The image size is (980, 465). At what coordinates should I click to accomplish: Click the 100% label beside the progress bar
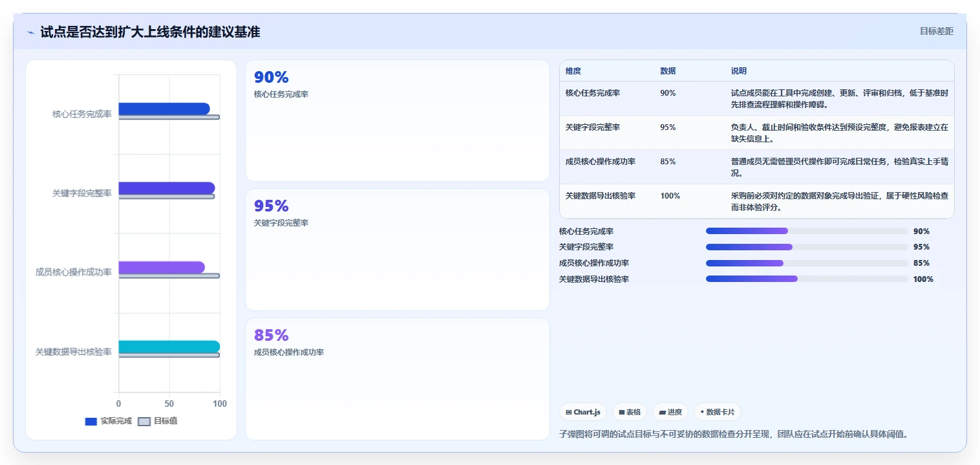click(924, 279)
